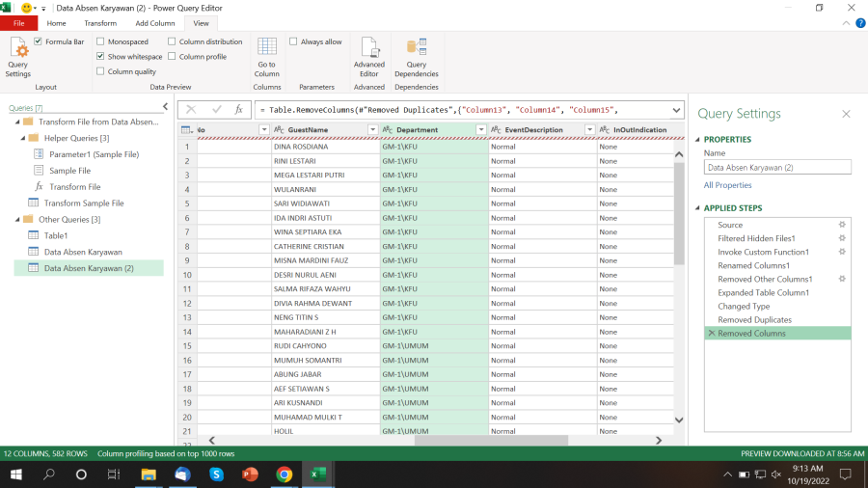This screenshot has height=488, width=868.
Task: Click the horizontal scrollbar thumb
Action: 491,441
